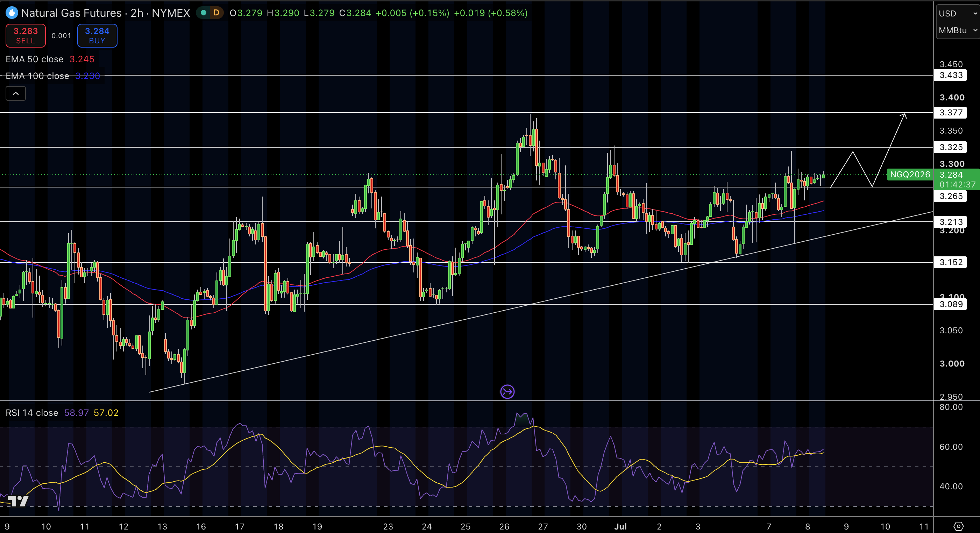Screen dimensions: 980x533
Task: Click the 3.283 SELL button
Action: [x=26, y=36]
